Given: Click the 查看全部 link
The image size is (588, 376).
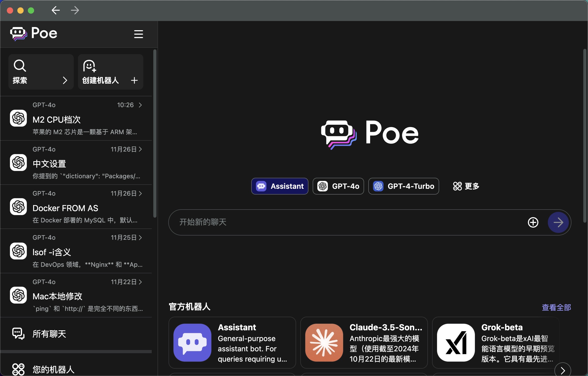Looking at the screenshot, I should coord(556,307).
